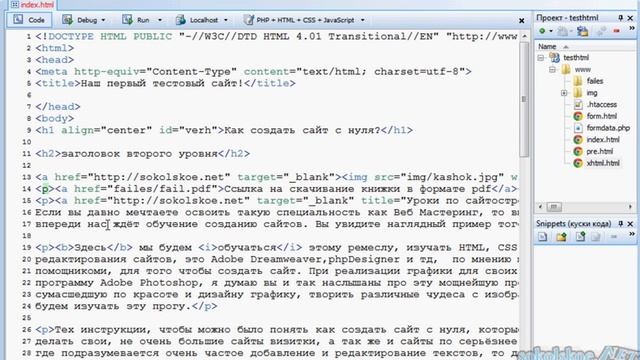640x360 pixels.
Task: Select the testhtml project root
Action: [x=576, y=58]
